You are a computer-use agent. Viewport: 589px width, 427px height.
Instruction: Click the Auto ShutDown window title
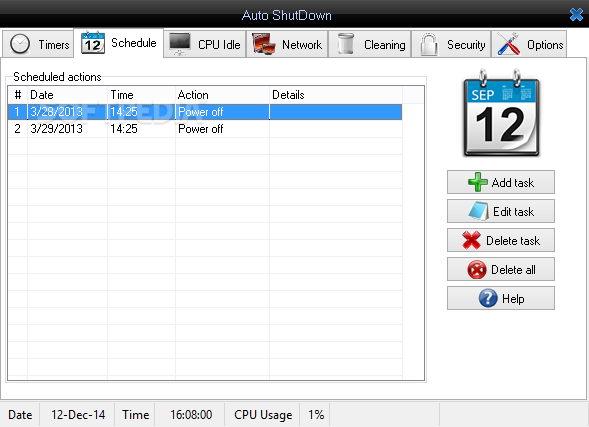coord(287,15)
